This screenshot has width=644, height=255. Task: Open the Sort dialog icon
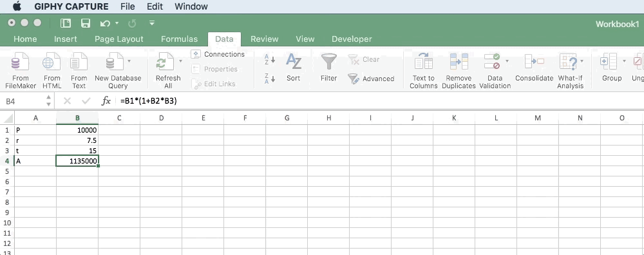tap(294, 62)
